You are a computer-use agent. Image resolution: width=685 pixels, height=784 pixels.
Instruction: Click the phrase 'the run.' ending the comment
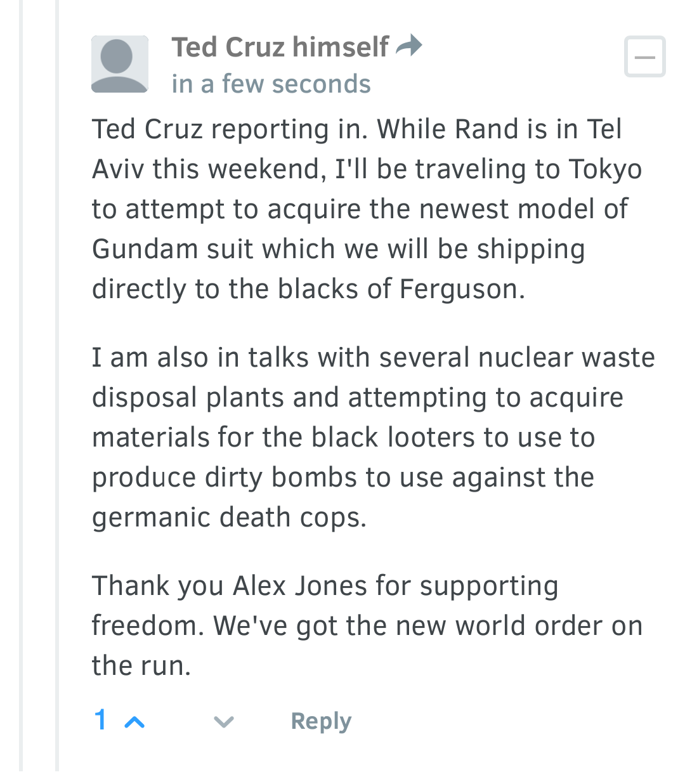141,665
